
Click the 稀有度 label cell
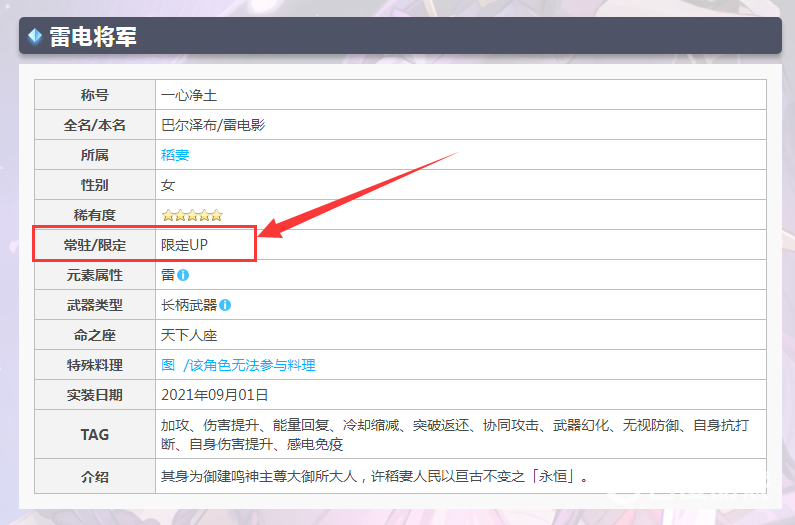(95, 215)
